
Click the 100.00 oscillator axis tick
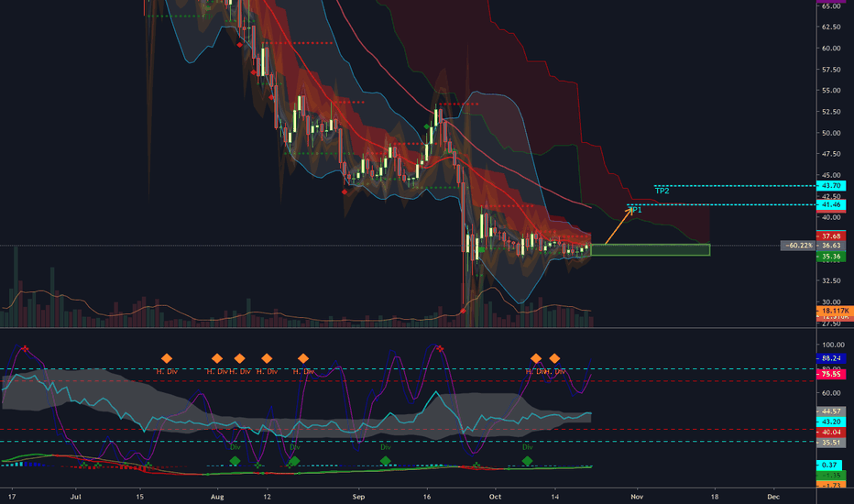(x=833, y=345)
